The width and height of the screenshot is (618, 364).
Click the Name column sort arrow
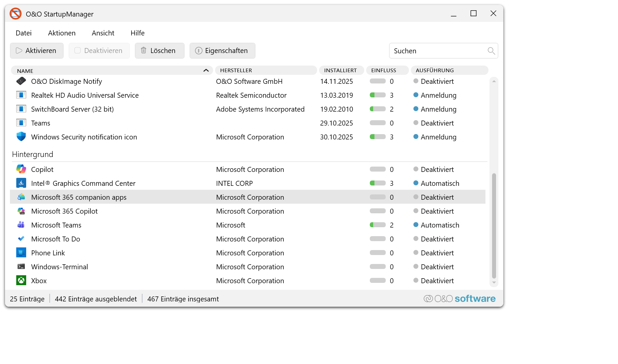[206, 70]
